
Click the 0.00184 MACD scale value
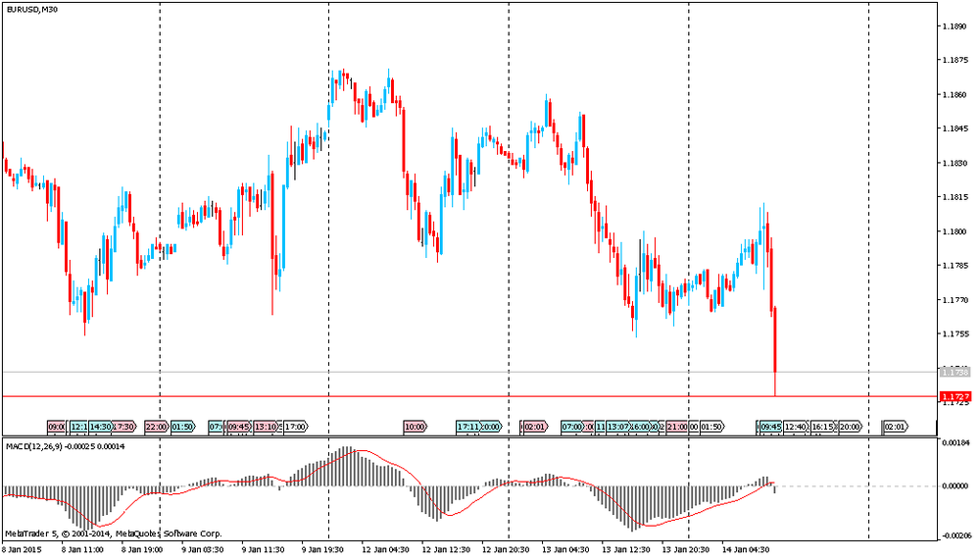tap(954, 444)
